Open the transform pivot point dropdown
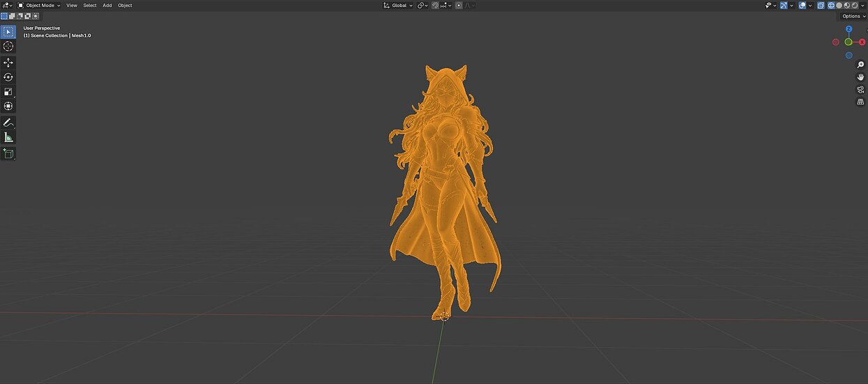Screen dimensions: 868x384 coord(422,6)
